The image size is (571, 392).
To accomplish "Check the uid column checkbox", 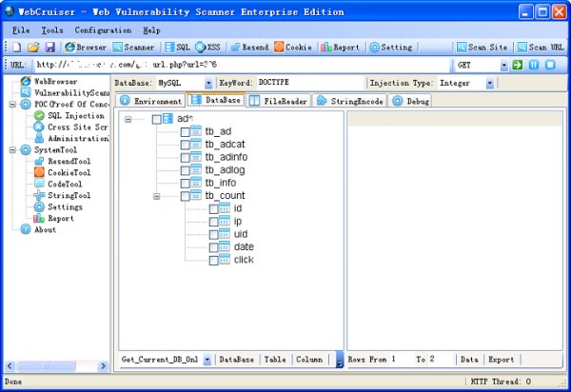I will coord(214,234).
